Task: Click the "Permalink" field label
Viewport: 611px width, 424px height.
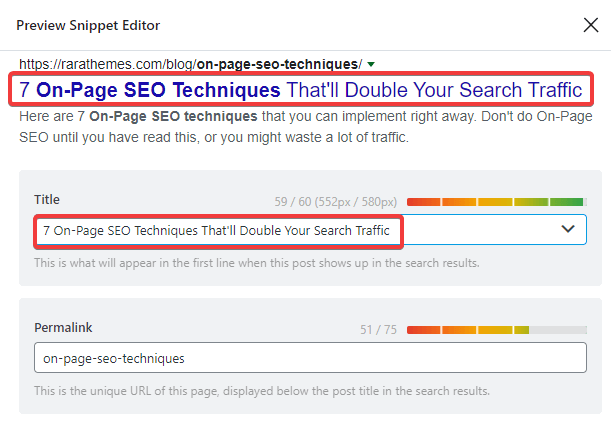Action: tap(62, 327)
